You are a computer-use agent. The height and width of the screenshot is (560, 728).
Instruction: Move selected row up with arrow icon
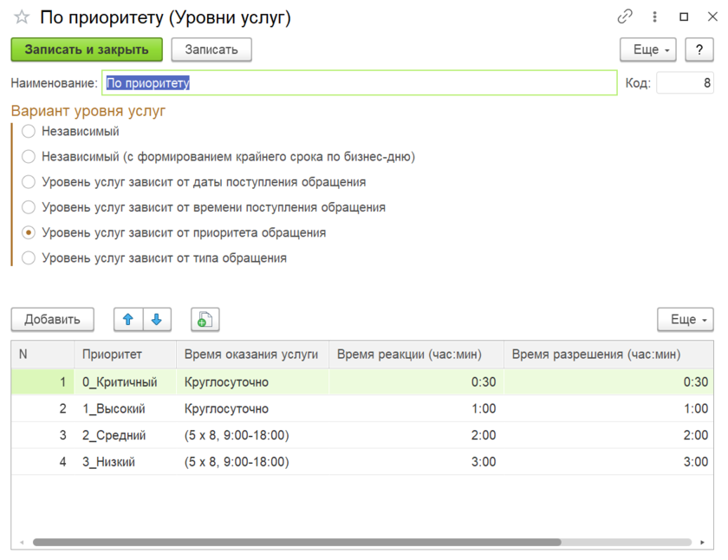128,320
